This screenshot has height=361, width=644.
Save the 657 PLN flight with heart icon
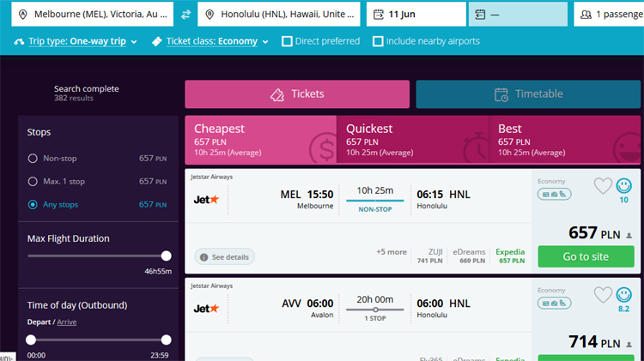[x=603, y=186]
